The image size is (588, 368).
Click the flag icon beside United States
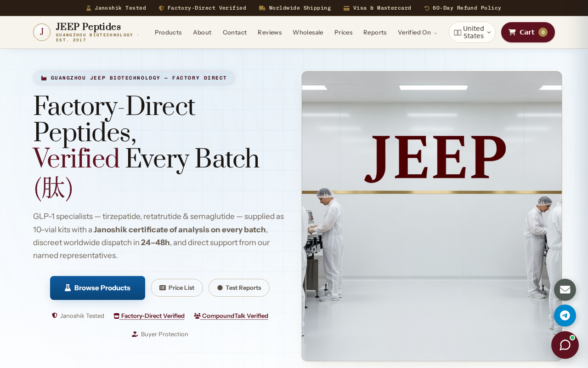click(x=458, y=32)
